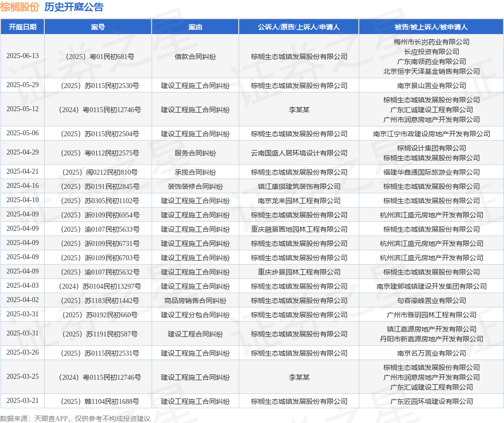This screenshot has height=423, width=504.
Task: Click case number （2025）苏0305民初1102号
Action: click(98, 201)
